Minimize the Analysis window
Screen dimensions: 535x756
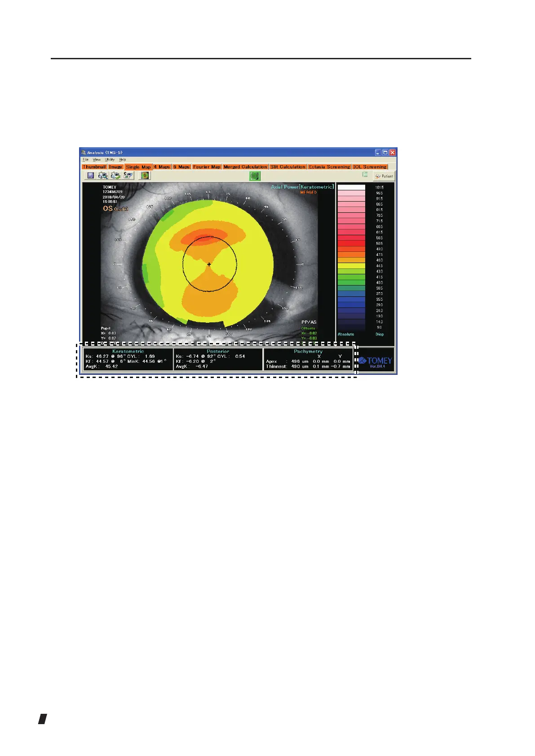pos(378,153)
